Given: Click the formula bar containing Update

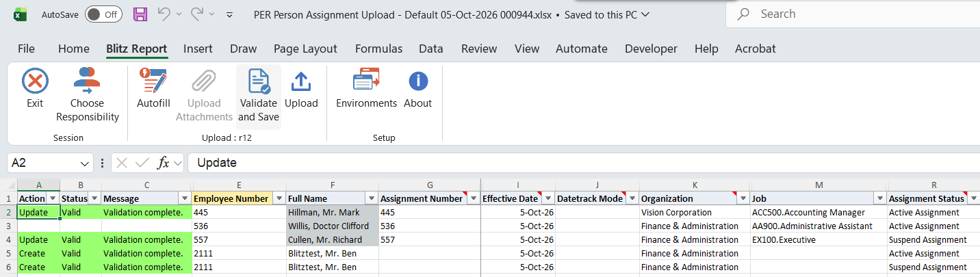Looking at the screenshot, I should coord(584,163).
